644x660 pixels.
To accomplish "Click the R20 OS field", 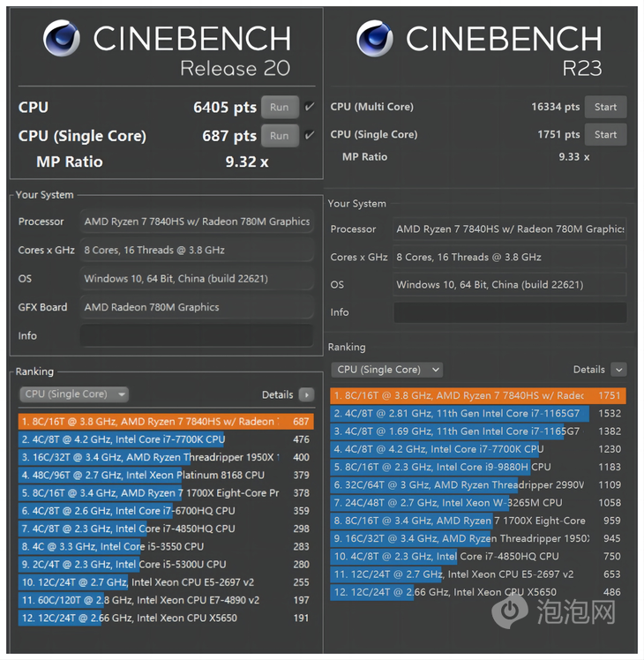I will pos(197,279).
